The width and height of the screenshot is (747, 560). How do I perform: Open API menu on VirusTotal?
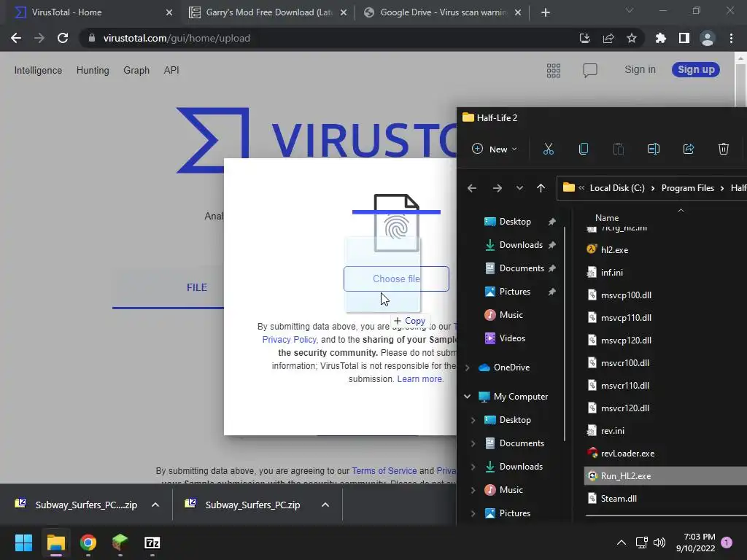tap(171, 71)
